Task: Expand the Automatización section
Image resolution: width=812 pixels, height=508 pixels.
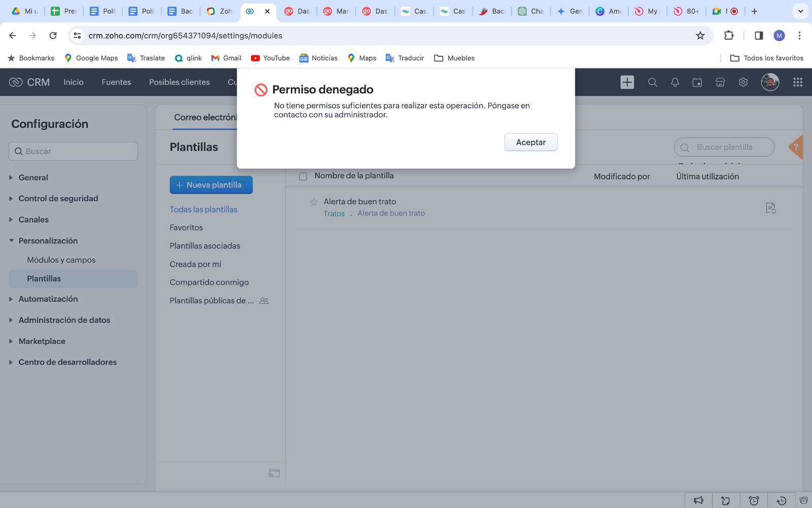Action: (x=48, y=299)
